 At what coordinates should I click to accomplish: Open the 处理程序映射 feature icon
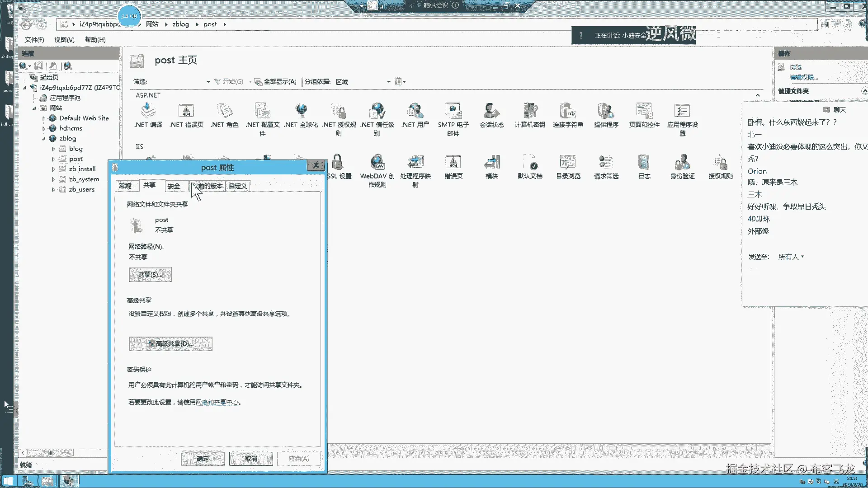click(415, 163)
